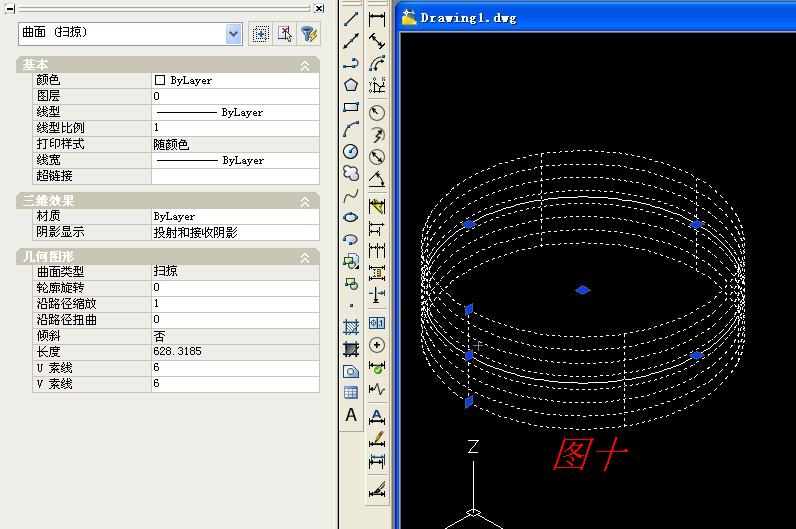Toggle the PICKADD selection mode button
796x529 pixels.
pyautogui.click(x=260, y=34)
